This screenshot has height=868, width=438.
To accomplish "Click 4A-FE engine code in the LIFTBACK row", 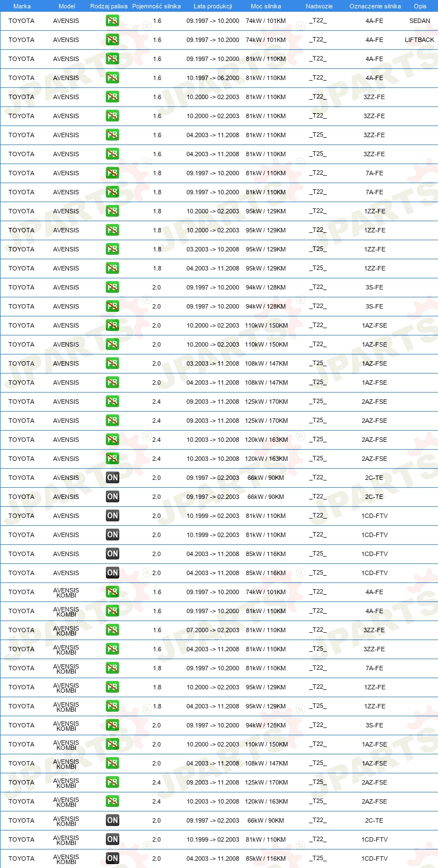I will click(374, 40).
